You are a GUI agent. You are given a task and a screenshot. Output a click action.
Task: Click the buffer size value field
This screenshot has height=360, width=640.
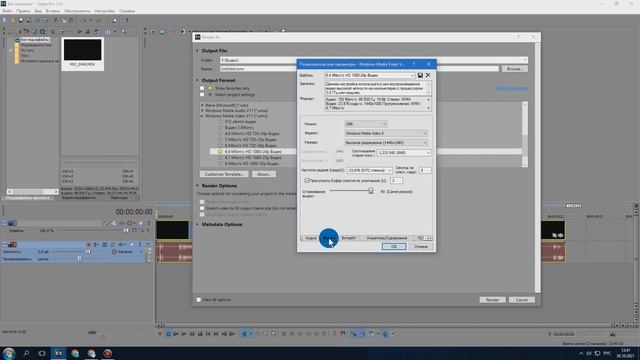coord(396,180)
